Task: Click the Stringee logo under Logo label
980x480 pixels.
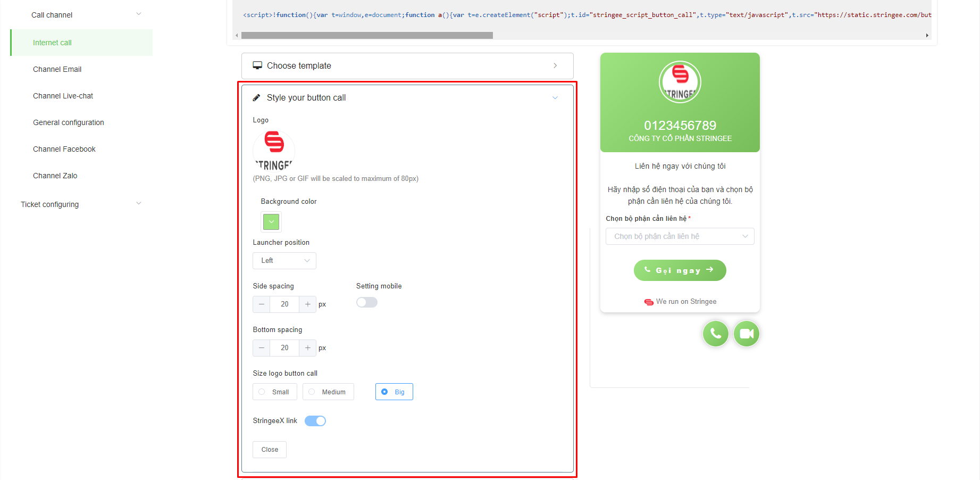Action: (274, 151)
